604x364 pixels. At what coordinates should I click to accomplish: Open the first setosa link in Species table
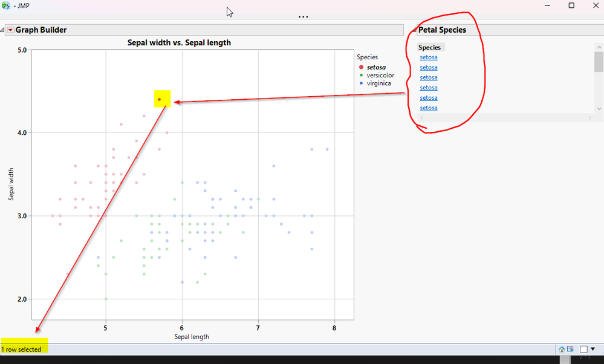click(x=428, y=57)
